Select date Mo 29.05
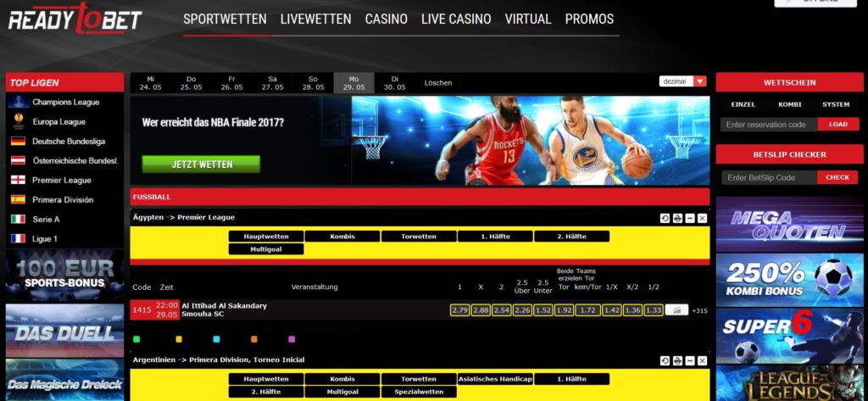This screenshot has width=868, height=401. pos(353,83)
